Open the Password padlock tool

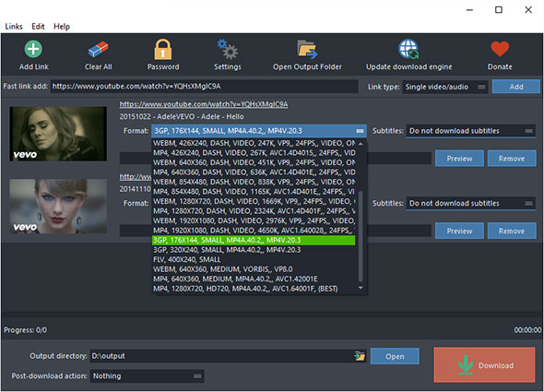(x=162, y=49)
